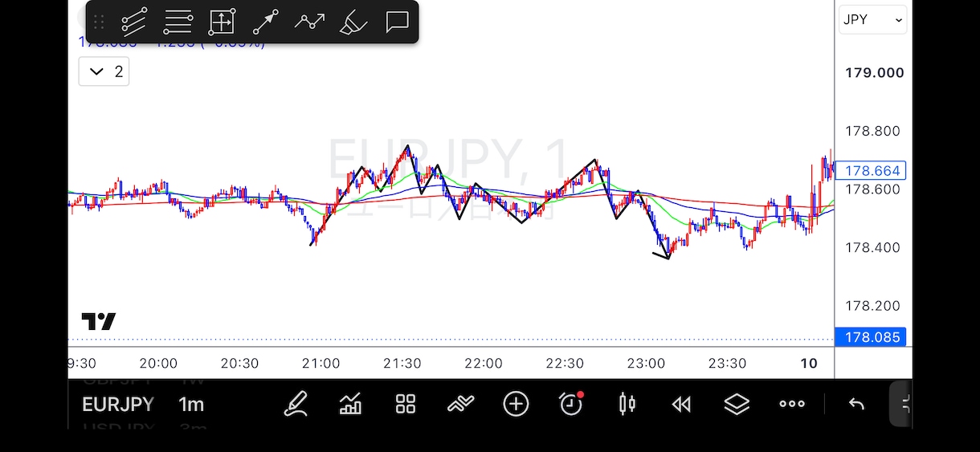Create an alert with clock icon
The width and height of the screenshot is (980, 452).
pos(570,404)
